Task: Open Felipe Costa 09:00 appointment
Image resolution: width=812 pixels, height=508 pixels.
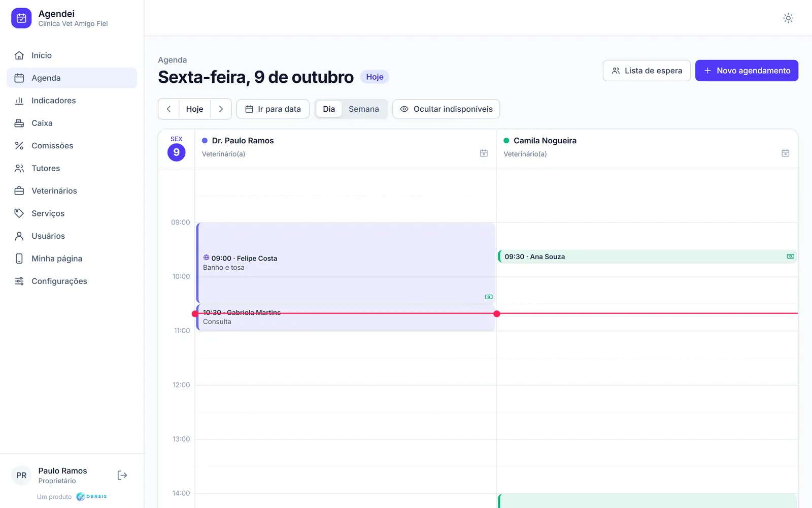Action: pos(346,263)
